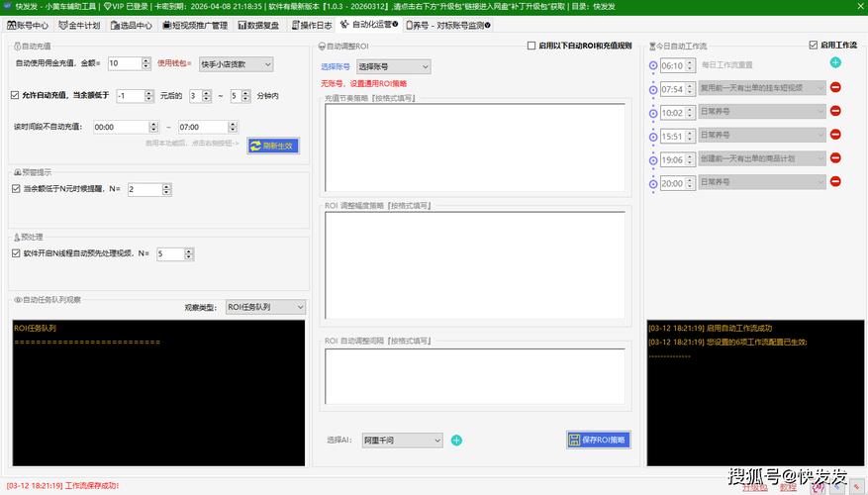Viewport: 868px width, 495px height.
Task: Remove the 07:54 workflow entry with red minus
Action: (x=835, y=87)
